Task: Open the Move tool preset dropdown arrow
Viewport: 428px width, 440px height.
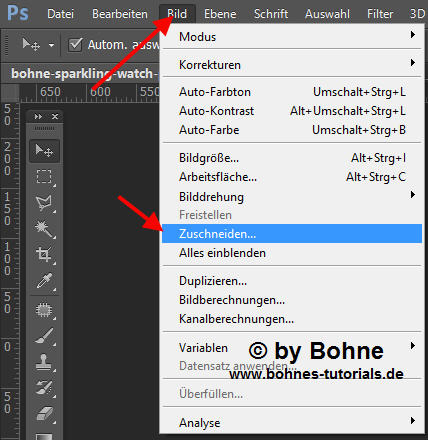Action: [51, 45]
